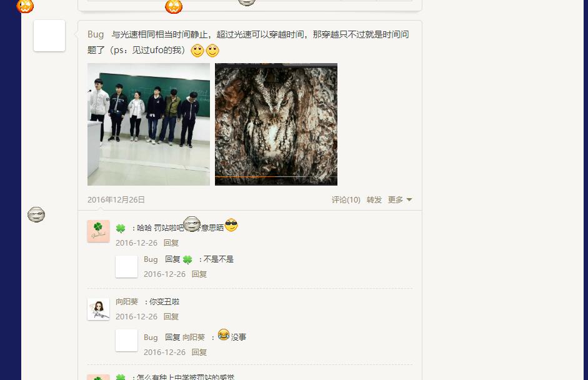The height and width of the screenshot is (380, 588).
Task: Click the Bug author name on main post
Action: (x=96, y=34)
